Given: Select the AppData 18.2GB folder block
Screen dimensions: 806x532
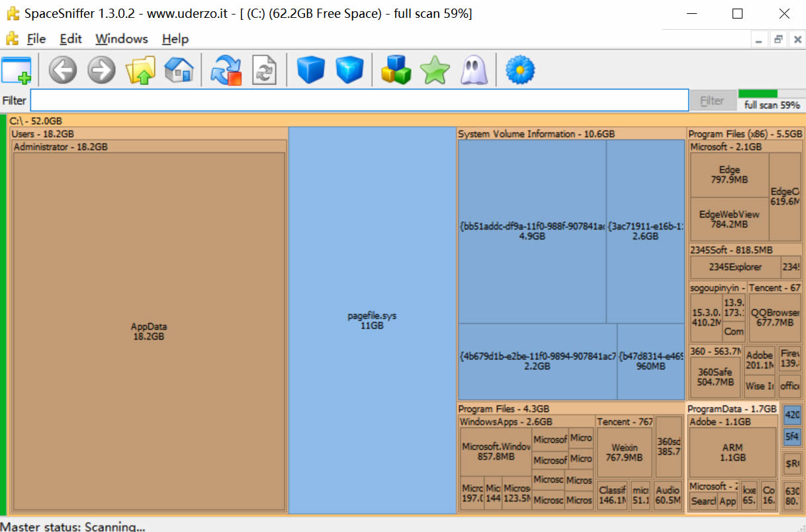Looking at the screenshot, I should click(x=149, y=331).
